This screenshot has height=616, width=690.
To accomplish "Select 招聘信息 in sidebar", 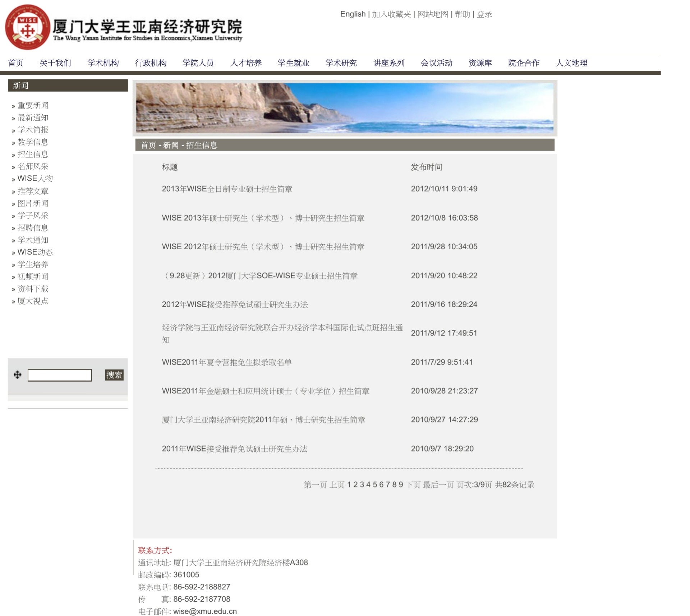I will point(33,228).
